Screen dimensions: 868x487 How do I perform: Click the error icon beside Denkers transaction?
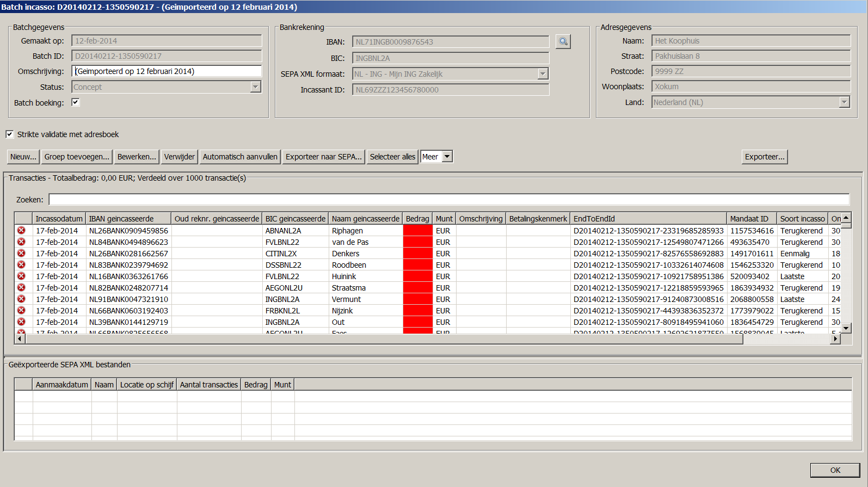(21, 254)
